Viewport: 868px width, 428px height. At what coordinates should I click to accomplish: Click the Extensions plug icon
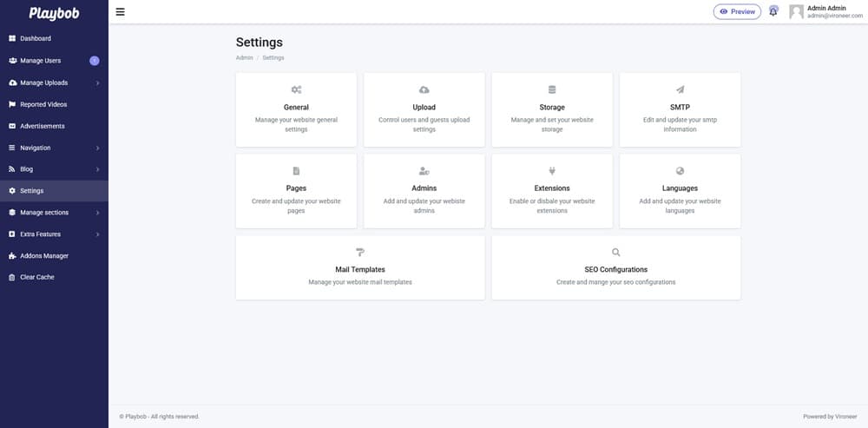(x=552, y=171)
